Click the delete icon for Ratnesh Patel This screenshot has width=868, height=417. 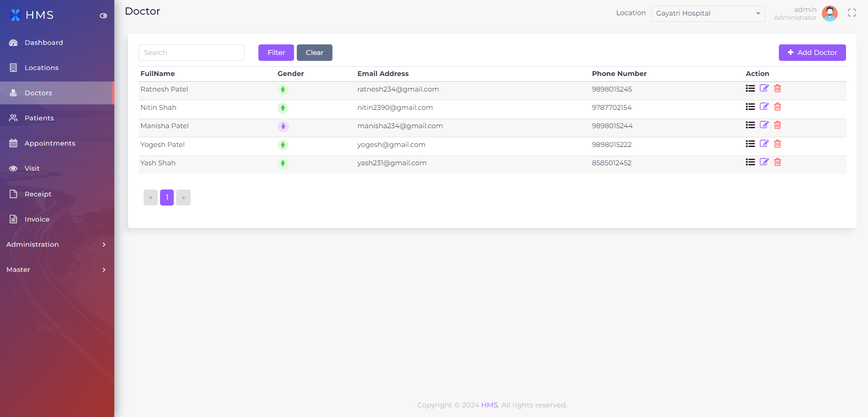[777, 88]
